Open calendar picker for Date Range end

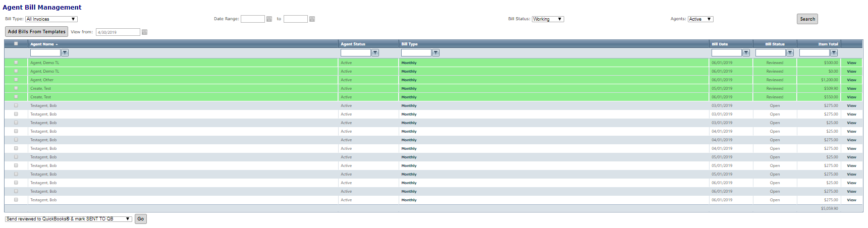point(312,19)
